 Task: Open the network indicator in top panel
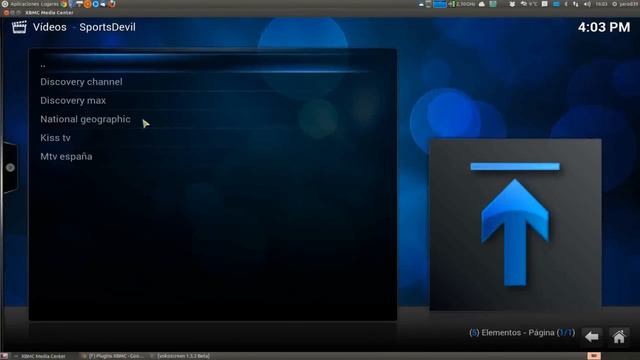[576, 4]
